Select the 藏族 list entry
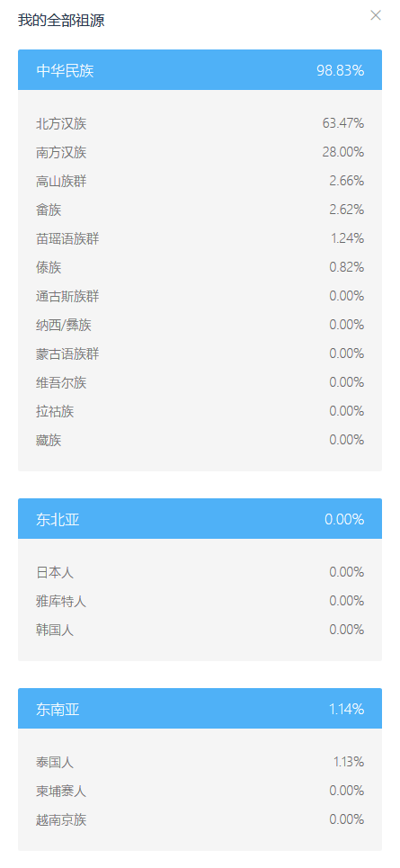This screenshot has height=868, width=400. coord(200,440)
